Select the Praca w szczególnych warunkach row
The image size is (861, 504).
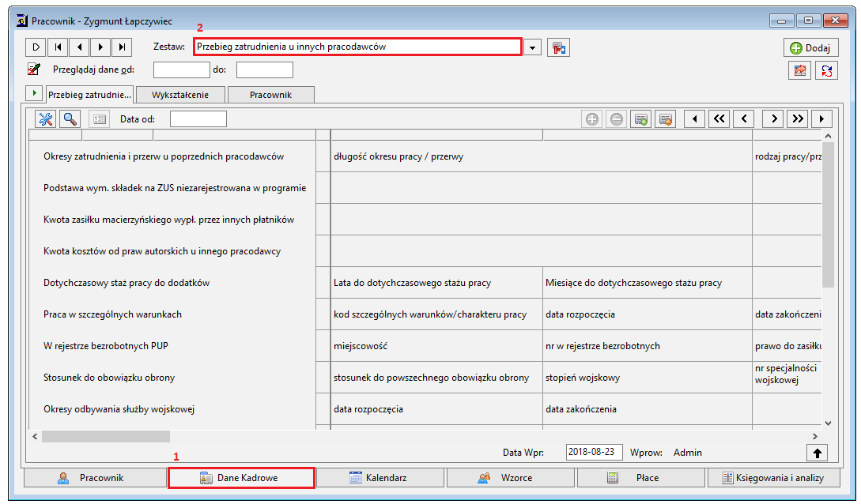(425, 314)
